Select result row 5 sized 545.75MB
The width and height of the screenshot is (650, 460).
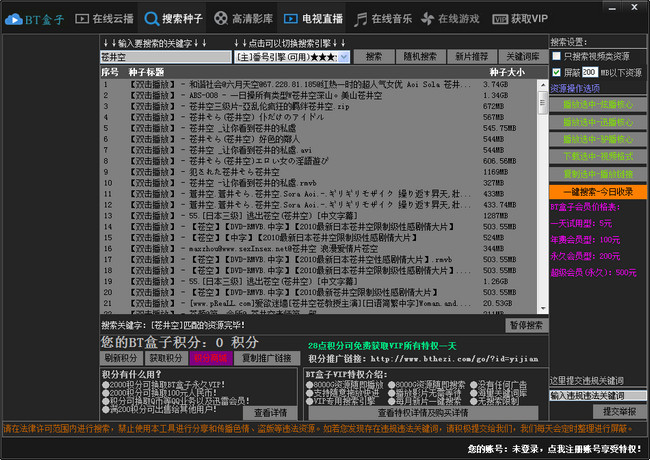pyautogui.click(x=318, y=128)
